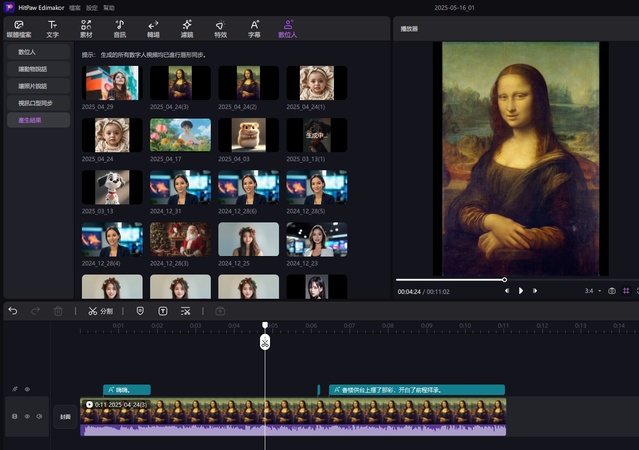Toggle the eye icon on the video track
639x450 pixels.
point(27,415)
